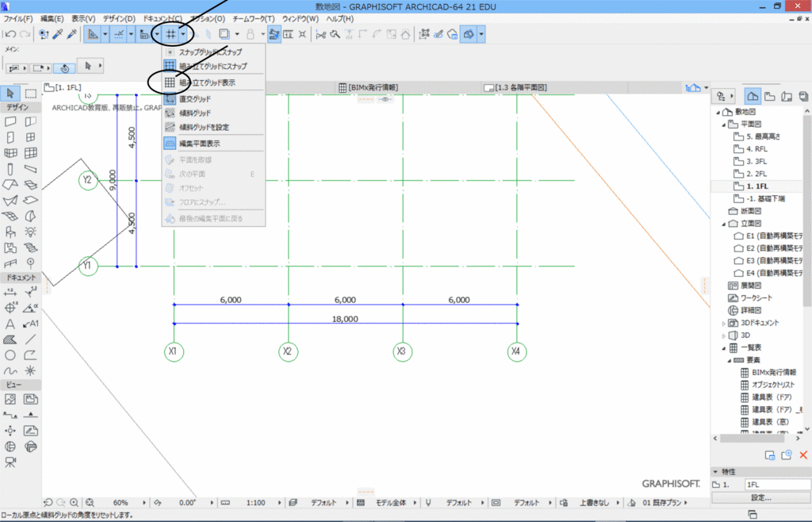Select the Spline tool
The width and height of the screenshot is (812, 522).
click(x=10, y=370)
